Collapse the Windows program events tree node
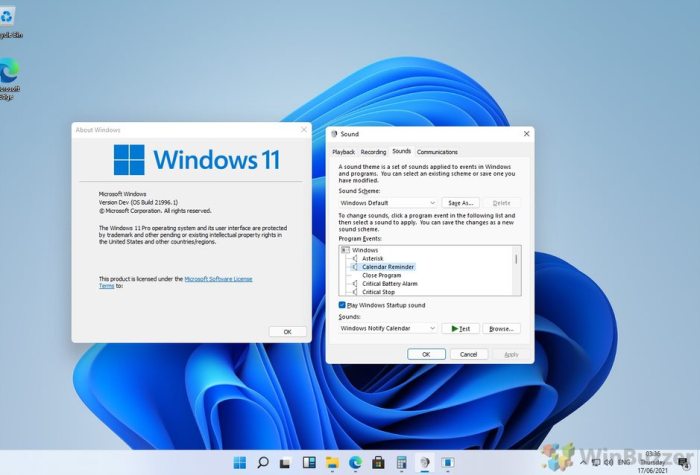 (345, 250)
